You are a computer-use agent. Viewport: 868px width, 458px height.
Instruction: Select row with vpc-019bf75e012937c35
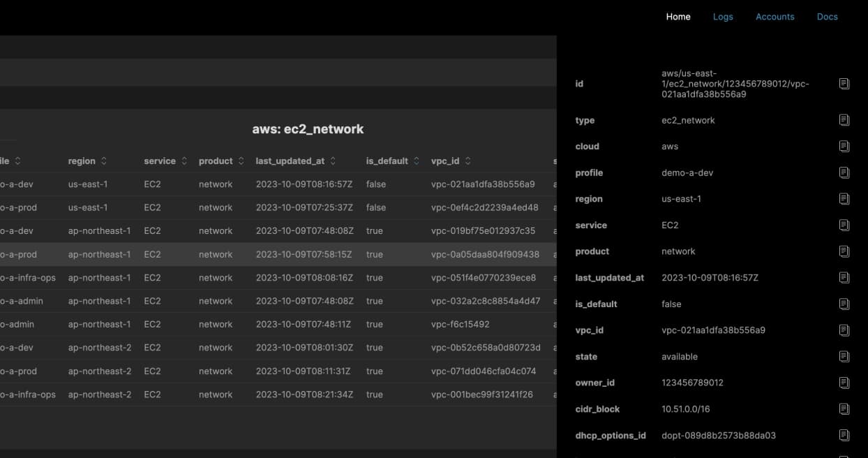click(278, 231)
